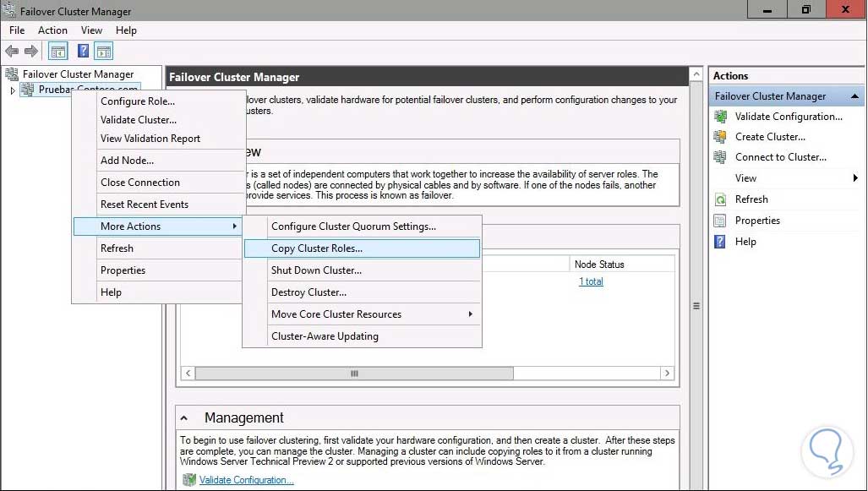The width and height of the screenshot is (868, 491).
Task: Click Connect to Cluster in Actions pane
Action: 781,157
